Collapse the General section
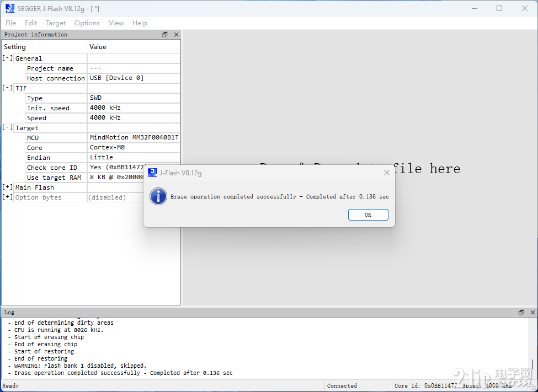The width and height of the screenshot is (538, 392). pos(7,58)
